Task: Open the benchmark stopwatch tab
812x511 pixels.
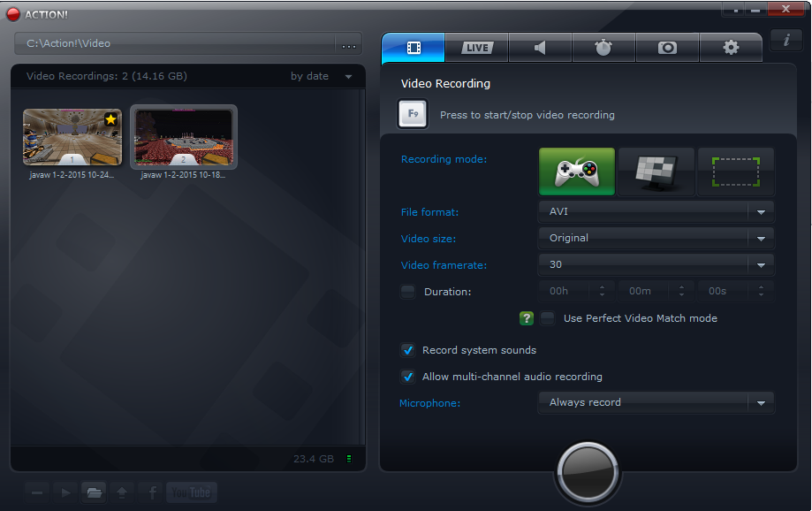Action: pyautogui.click(x=603, y=49)
